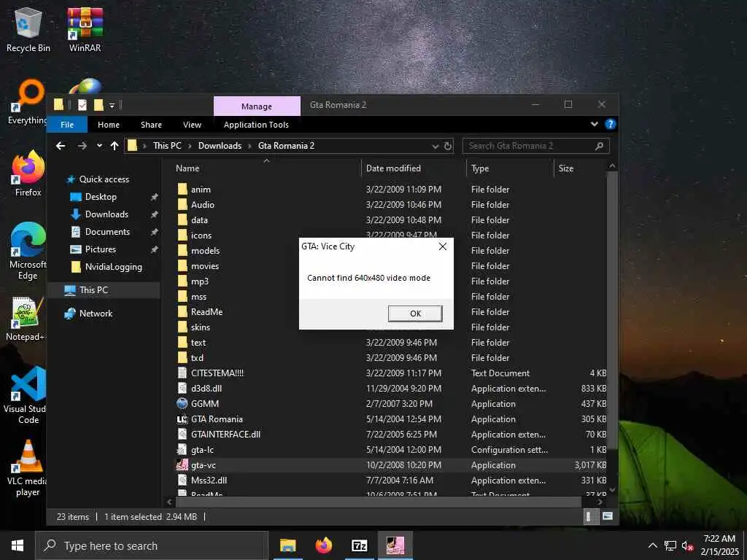Viewport: 747px width, 560px height.
Task: Select the GTA Romania application
Action: [x=217, y=419]
